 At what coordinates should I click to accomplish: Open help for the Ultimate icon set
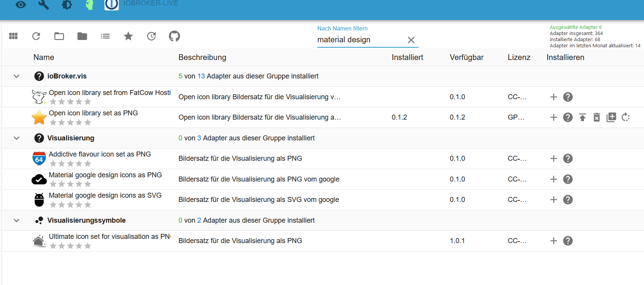568,241
